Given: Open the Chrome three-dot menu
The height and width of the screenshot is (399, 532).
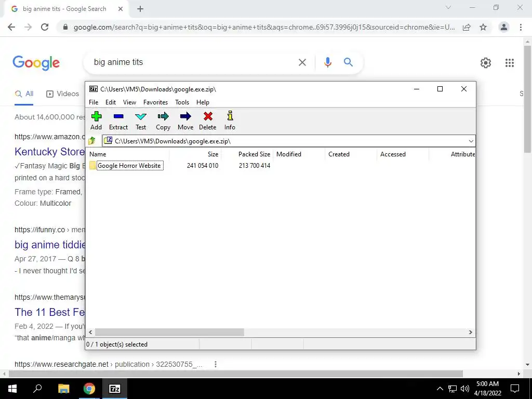Looking at the screenshot, I should tap(521, 27).
